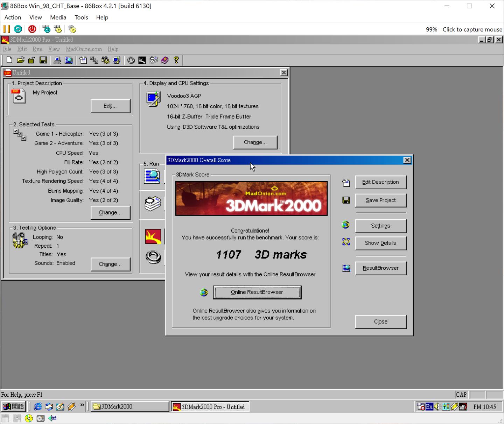
Task: Open the 86Box Tools menu
Action: click(81, 17)
